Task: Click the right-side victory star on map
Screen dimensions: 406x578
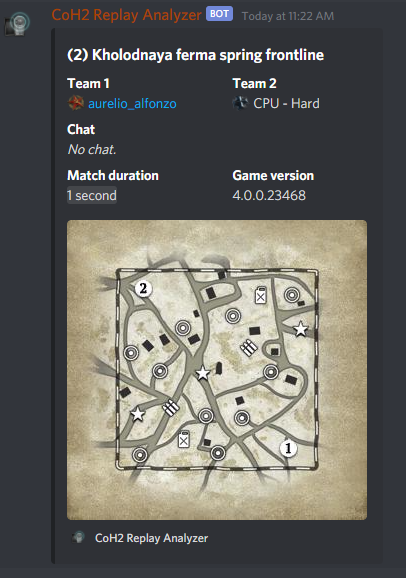Action: tap(301, 329)
